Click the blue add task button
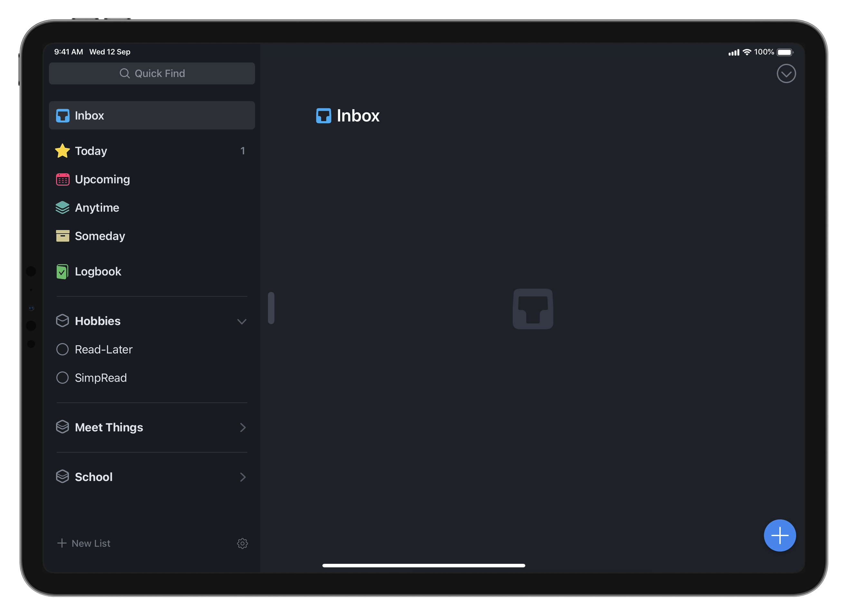Image resolution: width=848 pixels, height=616 pixels. [779, 535]
